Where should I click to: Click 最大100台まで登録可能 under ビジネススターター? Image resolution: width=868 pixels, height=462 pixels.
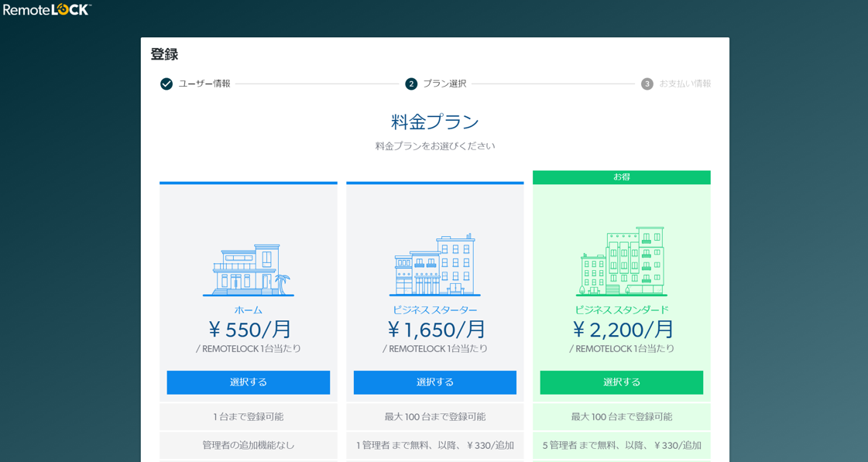(435, 416)
